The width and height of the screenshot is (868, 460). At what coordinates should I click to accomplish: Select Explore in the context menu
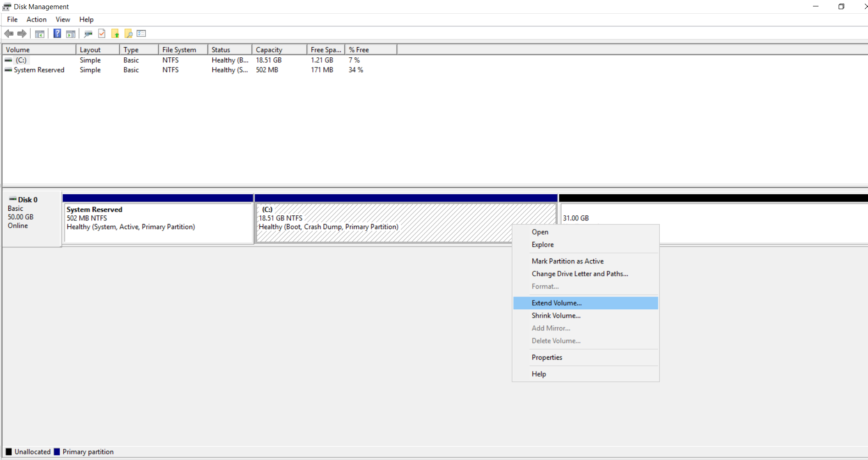point(586,245)
